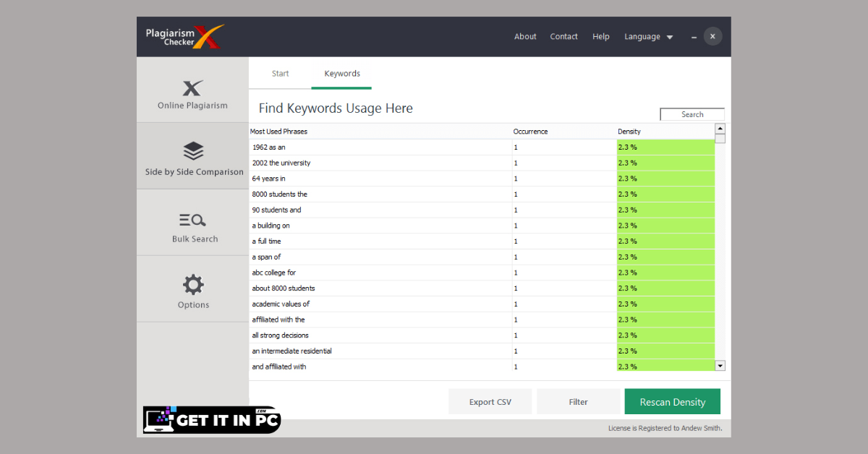Click the green density bar for 'all strong decisions'
The image size is (868, 454).
click(x=665, y=335)
